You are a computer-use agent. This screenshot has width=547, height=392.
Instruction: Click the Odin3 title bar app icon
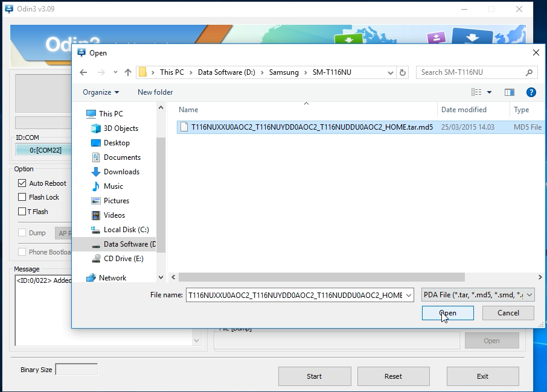pyautogui.click(x=9, y=8)
